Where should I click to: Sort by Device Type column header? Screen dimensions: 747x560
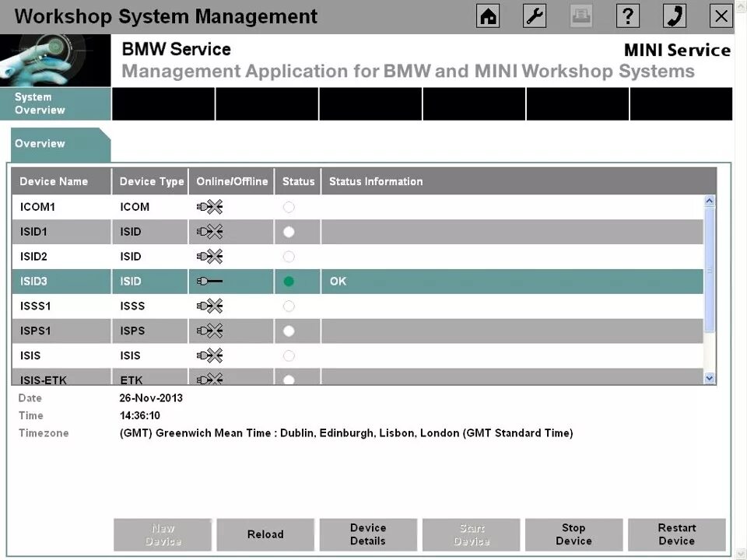tap(150, 181)
